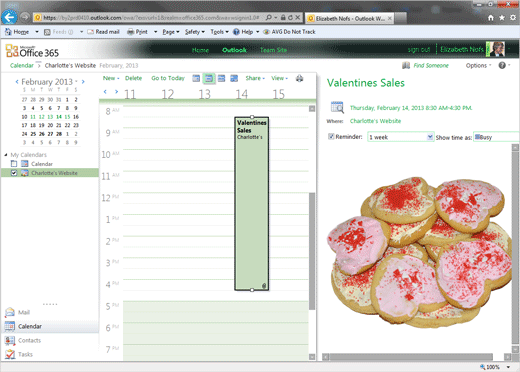Select the work week view icon

tap(209, 78)
